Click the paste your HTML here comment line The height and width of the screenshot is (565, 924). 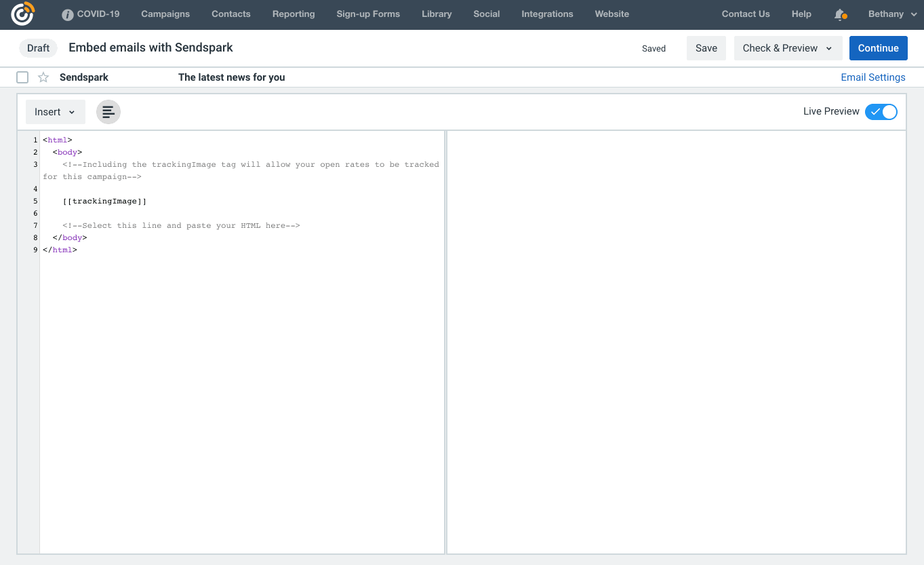[x=181, y=226]
